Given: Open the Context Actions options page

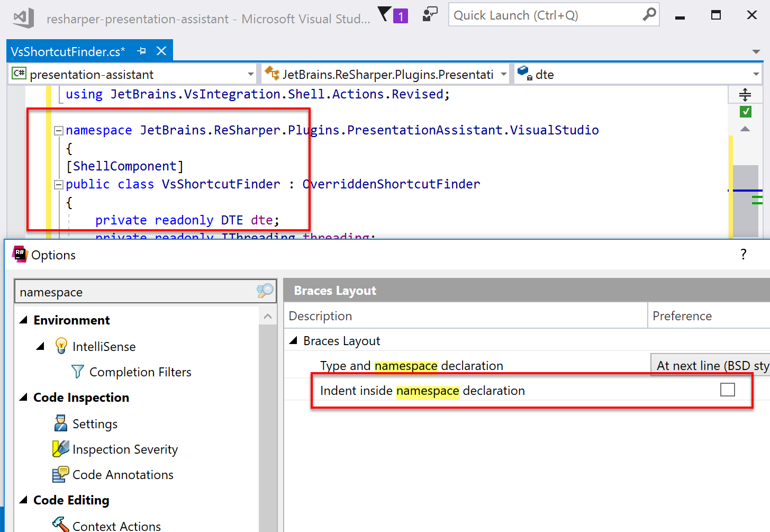Looking at the screenshot, I should click(116, 525).
